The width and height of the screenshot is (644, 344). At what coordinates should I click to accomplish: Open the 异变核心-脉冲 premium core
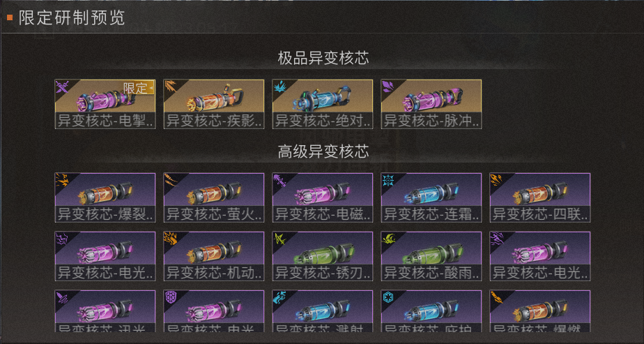431,104
